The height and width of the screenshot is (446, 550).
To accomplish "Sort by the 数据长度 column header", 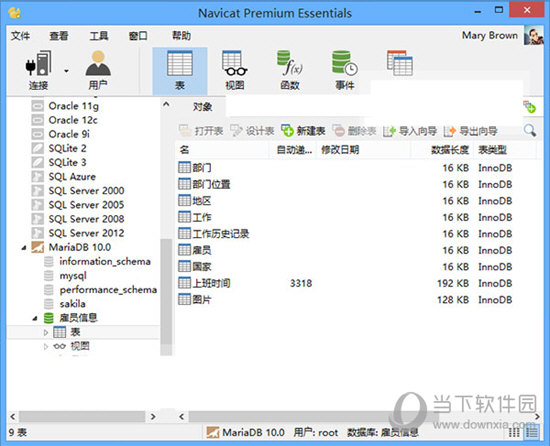I will 450,150.
